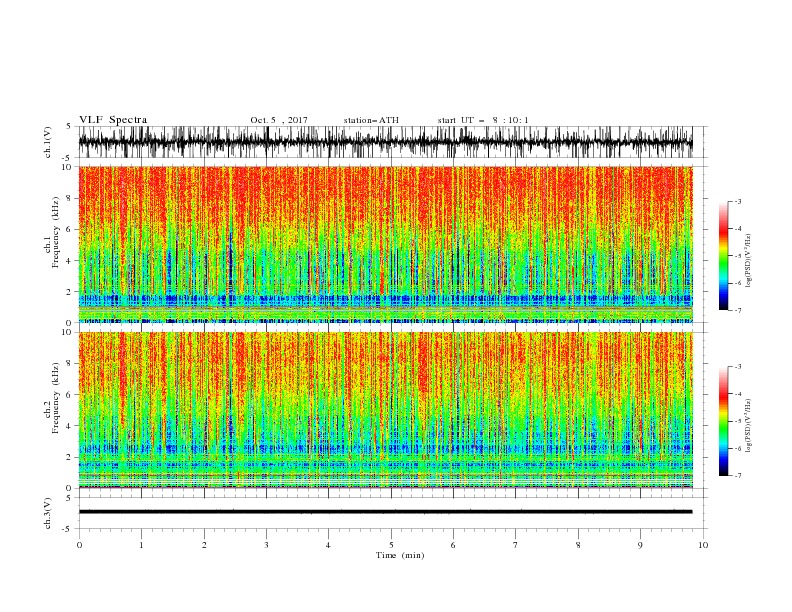Click the "Time (min)" x-axis label
Image resolution: width=792 pixels, height=612 pixels.
400,555
